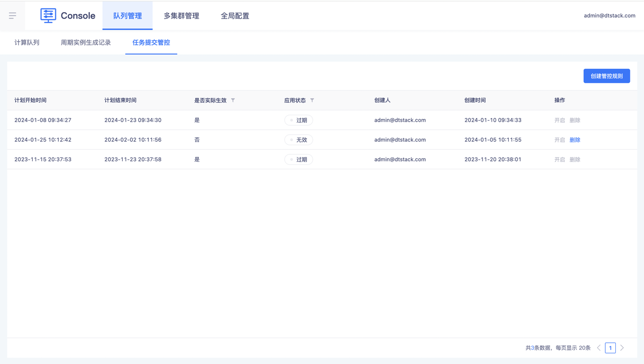Click the 否 value in 是否实际生效 column

(x=197, y=140)
